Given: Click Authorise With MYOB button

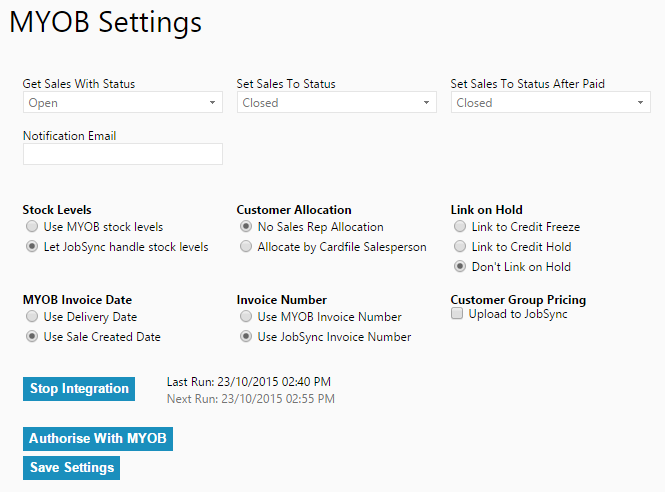Looking at the screenshot, I should 98,439.
